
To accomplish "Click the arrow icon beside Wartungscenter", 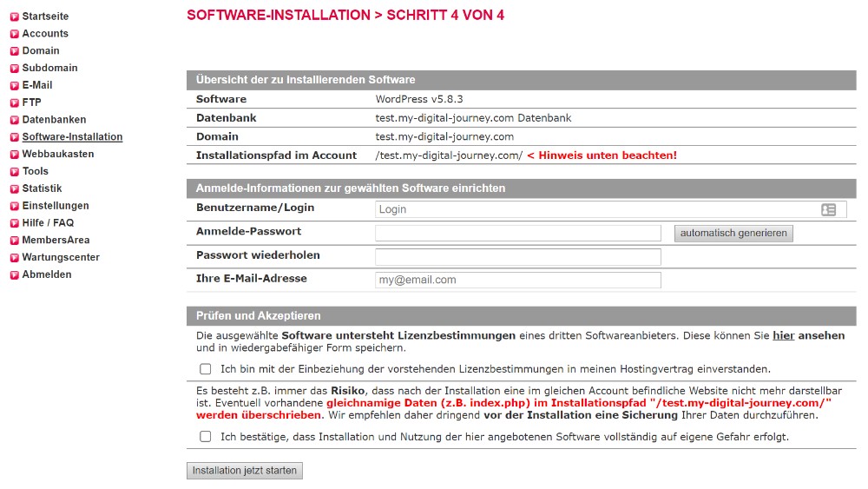I will click(14, 258).
